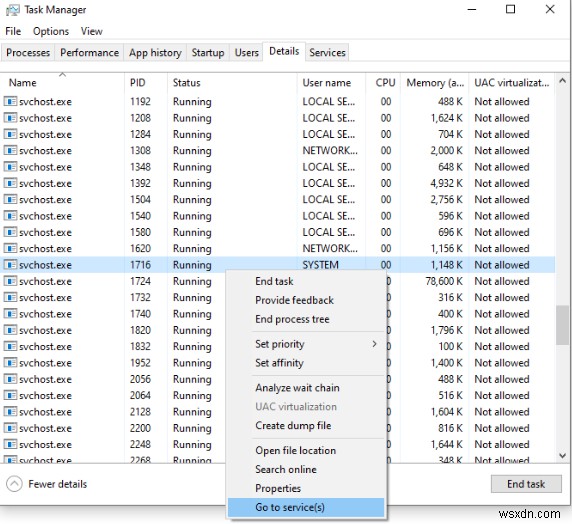Select End task in the context menu

click(x=306, y=281)
